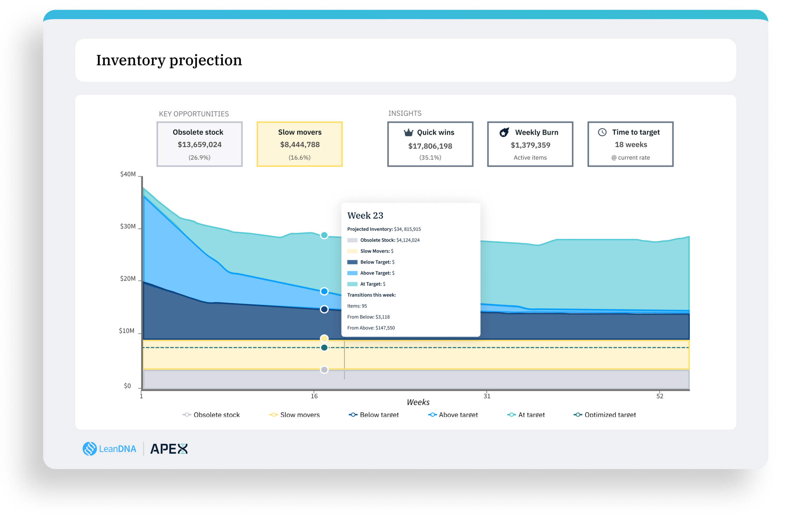Viewport: 812px width, 514px height.
Task: Open the Quick wins insight card
Action: (x=430, y=144)
